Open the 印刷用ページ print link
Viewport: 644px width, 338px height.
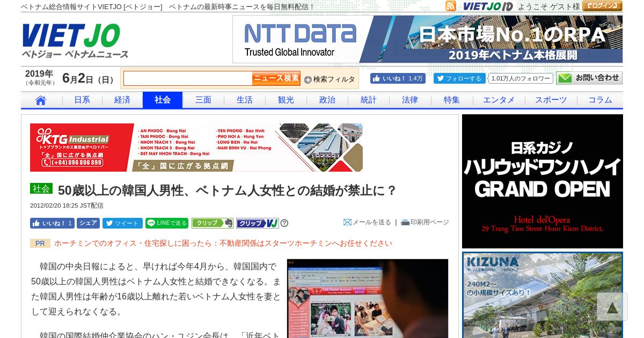pyautogui.click(x=425, y=222)
